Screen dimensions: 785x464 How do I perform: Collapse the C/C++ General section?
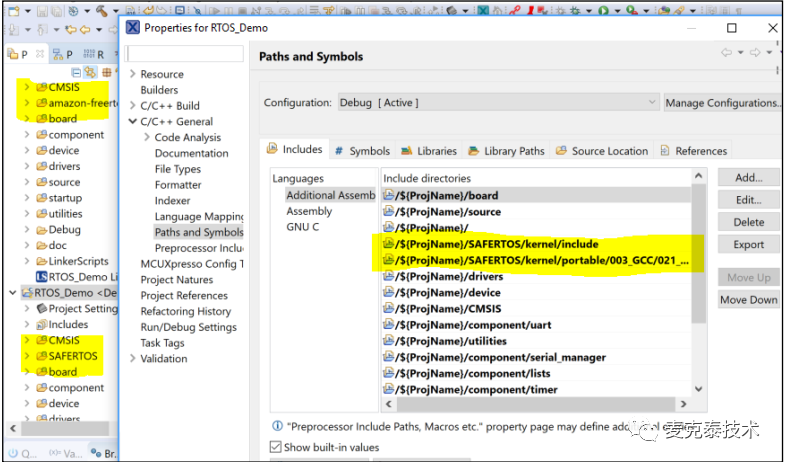pyautogui.click(x=133, y=121)
